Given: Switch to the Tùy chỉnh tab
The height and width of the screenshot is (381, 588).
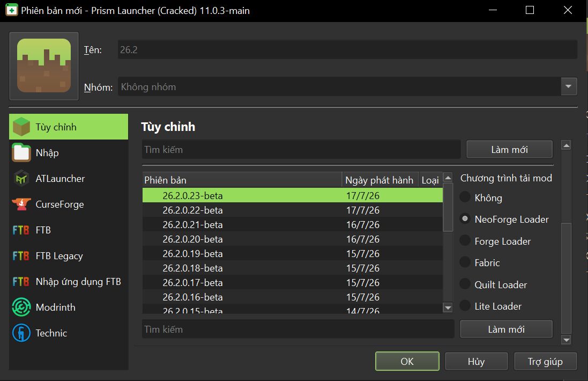Looking at the screenshot, I should point(69,127).
